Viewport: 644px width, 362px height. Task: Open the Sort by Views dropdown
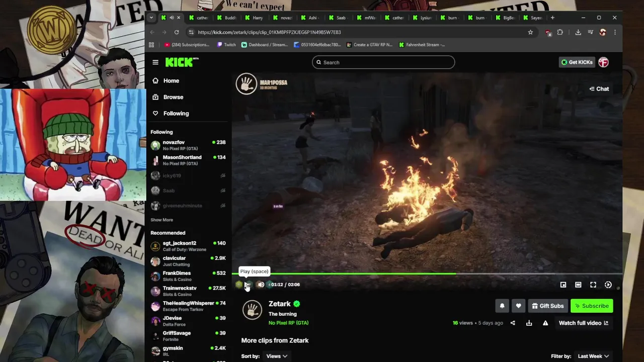pyautogui.click(x=277, y=356)
